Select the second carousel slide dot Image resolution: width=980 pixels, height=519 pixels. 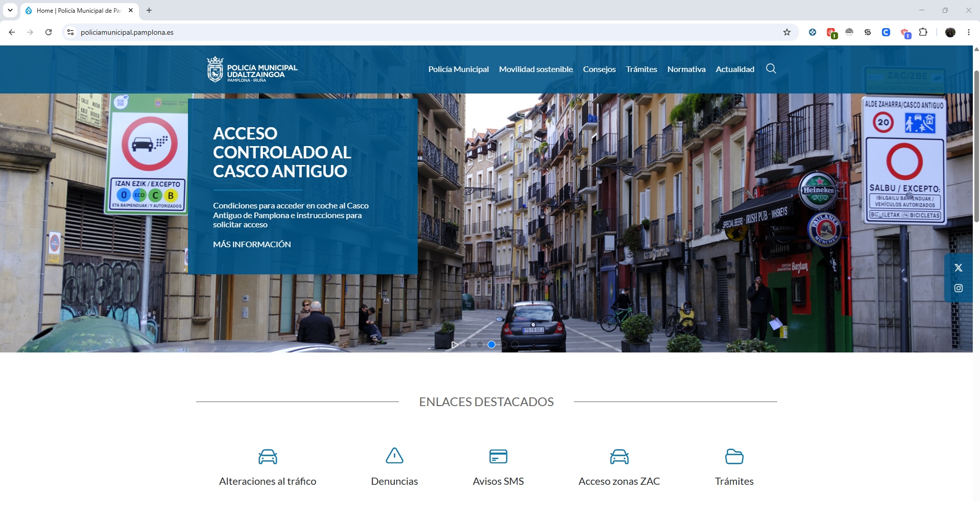(x=480, y=345)
